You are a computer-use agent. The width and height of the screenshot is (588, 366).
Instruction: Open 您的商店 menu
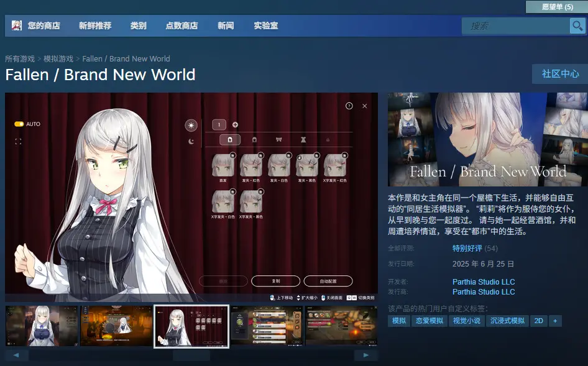(44, 25)
